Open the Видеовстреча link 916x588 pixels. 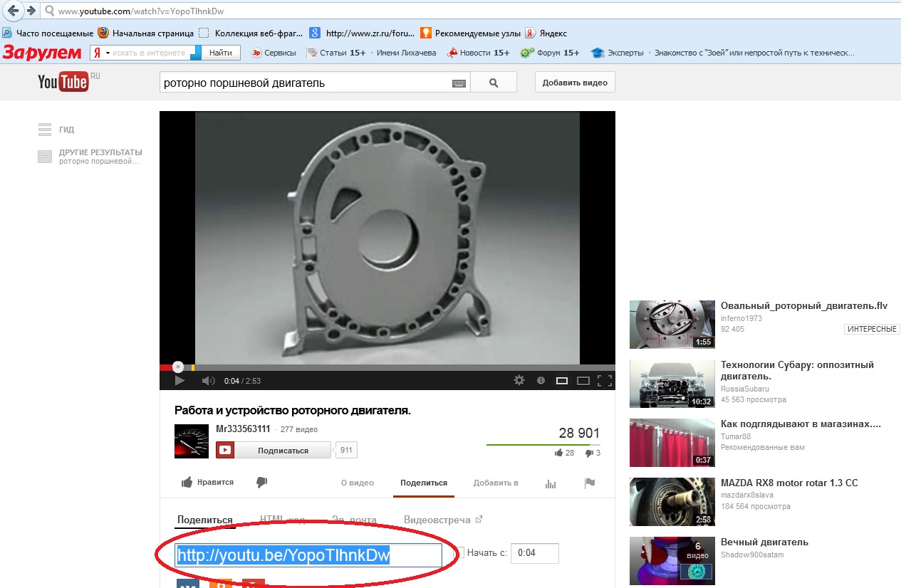pos(443,520)
